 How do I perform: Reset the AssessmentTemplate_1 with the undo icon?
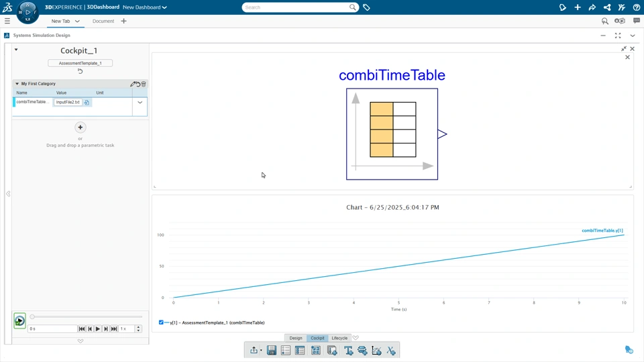coord(80,71)
